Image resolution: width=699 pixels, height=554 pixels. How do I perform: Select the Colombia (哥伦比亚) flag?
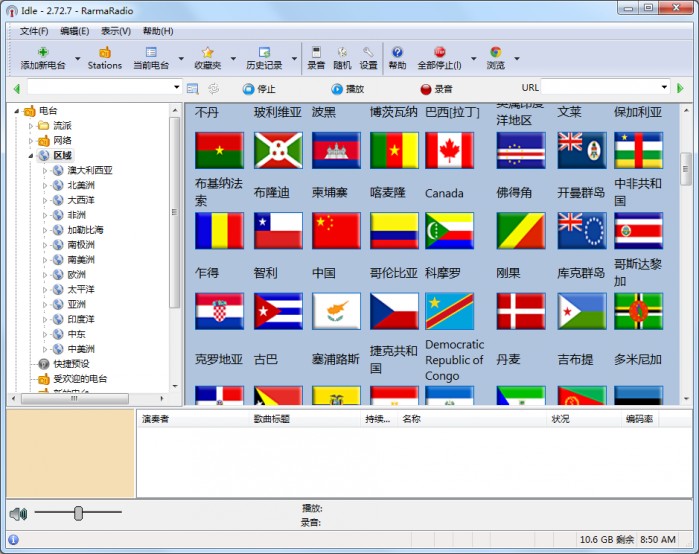[x=394, y=230]
